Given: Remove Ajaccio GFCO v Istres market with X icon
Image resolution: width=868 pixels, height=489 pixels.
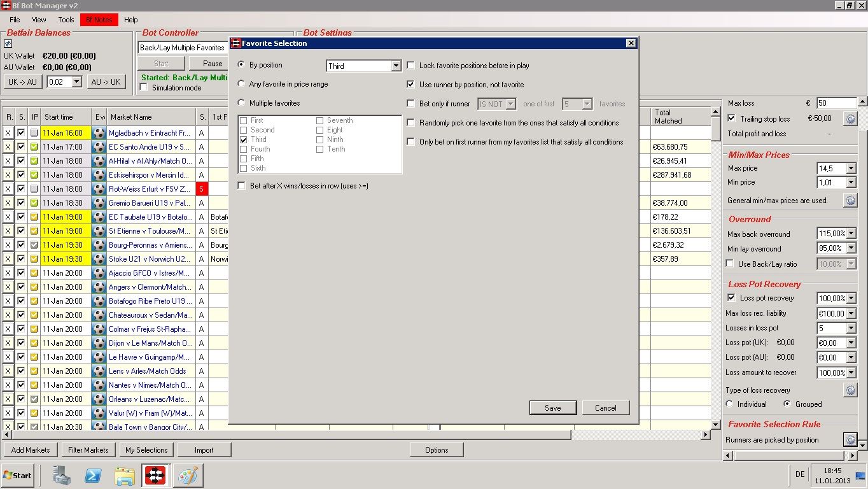Looking at the screenshot, I should click(8, 273).
